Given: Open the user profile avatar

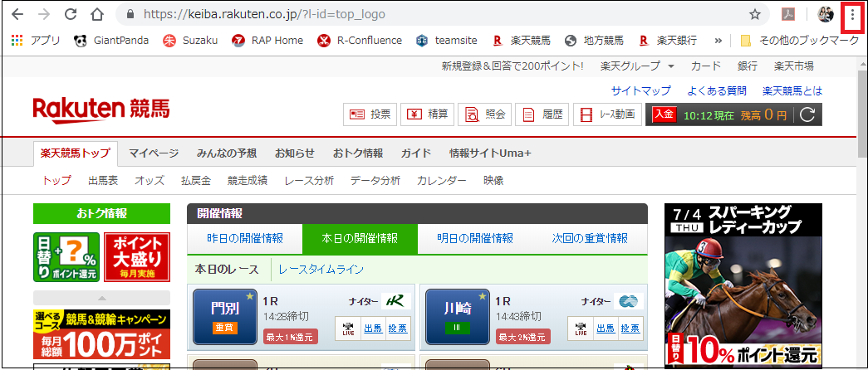Looking at the screenshot, I should pos(826,14).
